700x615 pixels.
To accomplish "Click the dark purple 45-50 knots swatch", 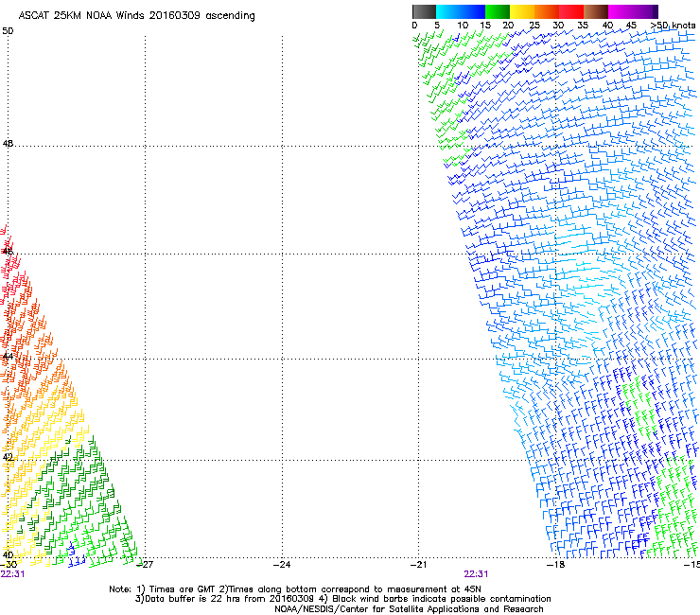I will 645,11.
